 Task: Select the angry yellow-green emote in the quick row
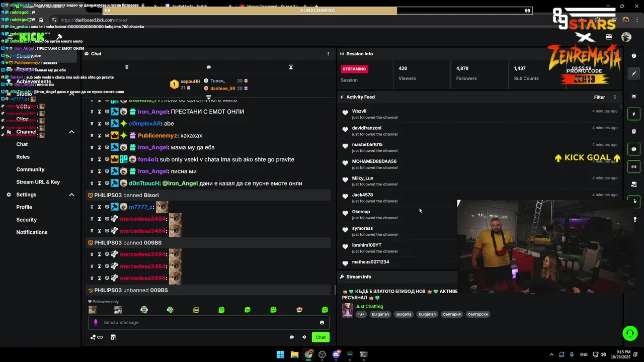196,310
